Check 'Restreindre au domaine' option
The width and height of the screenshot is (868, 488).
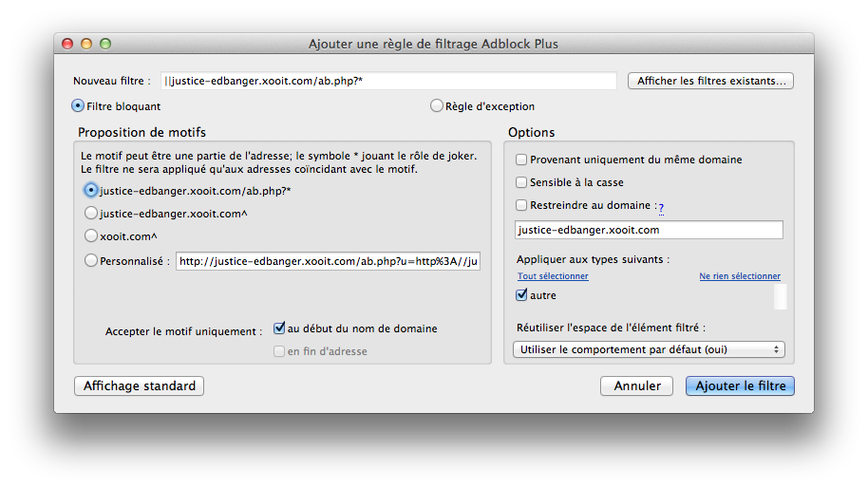521,205
